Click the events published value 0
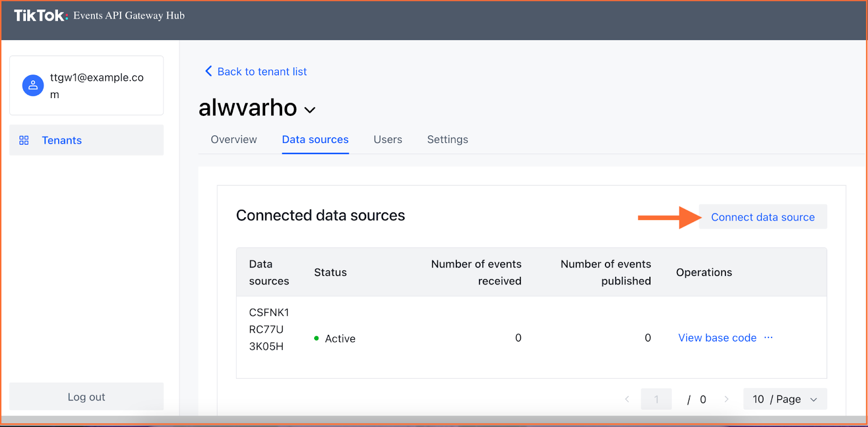 coord(648,338)
